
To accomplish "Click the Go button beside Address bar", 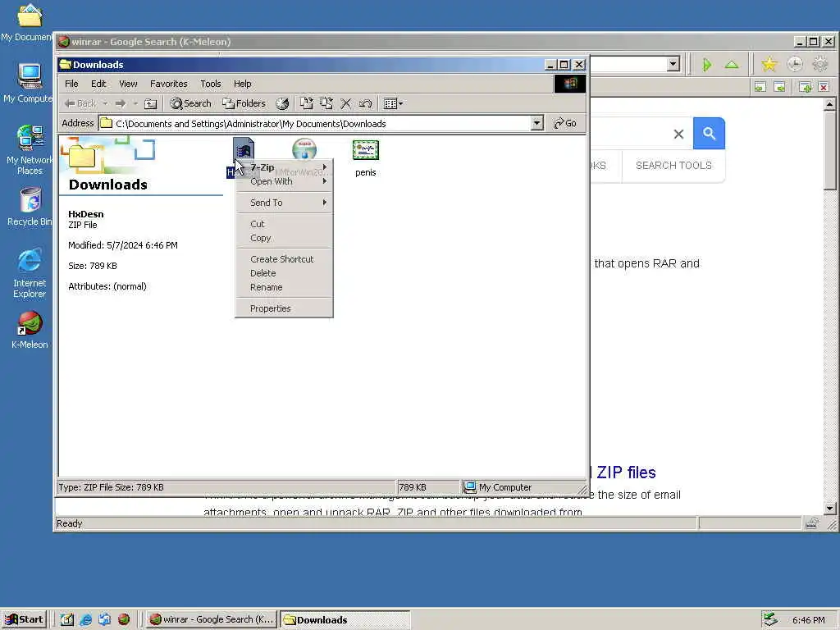I will [565, 123].
